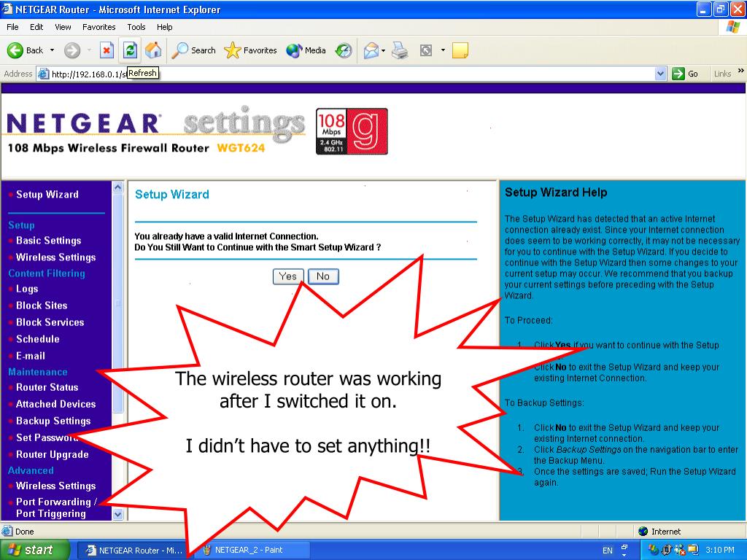747x560 pixels.
Task: Click the Mail envelope icon
Action: point(371,50)
